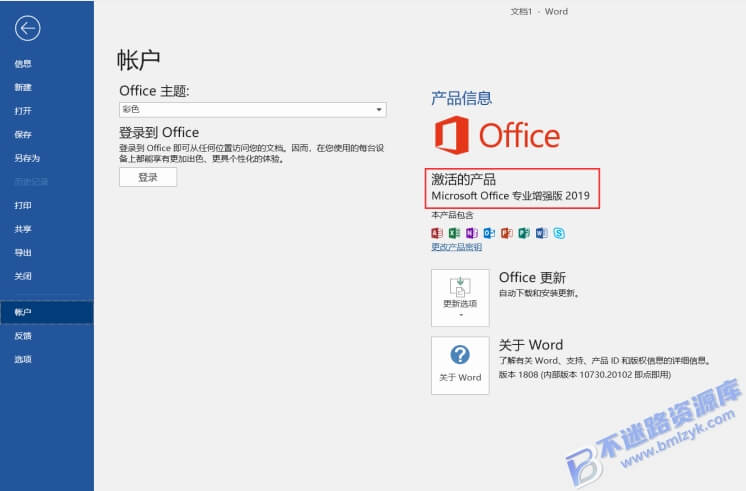746x491 pixels.
Task: Click the 帐户 page title
Action: 138,60
